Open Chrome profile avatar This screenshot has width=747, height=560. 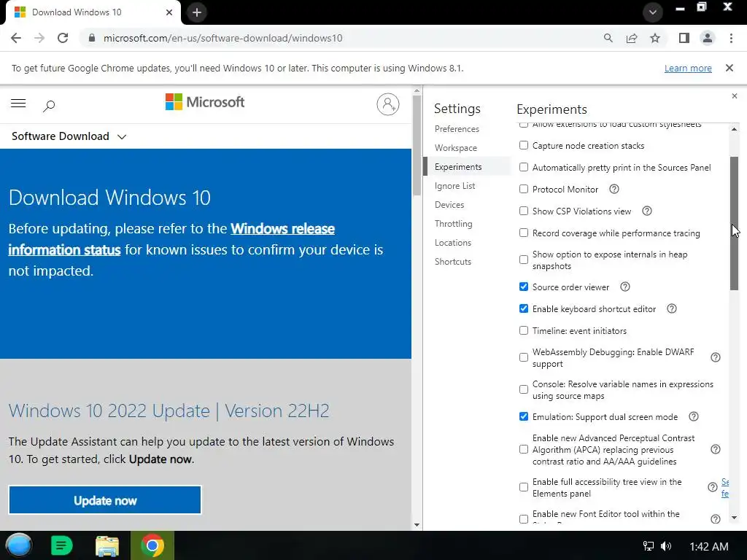click(708, 38)
